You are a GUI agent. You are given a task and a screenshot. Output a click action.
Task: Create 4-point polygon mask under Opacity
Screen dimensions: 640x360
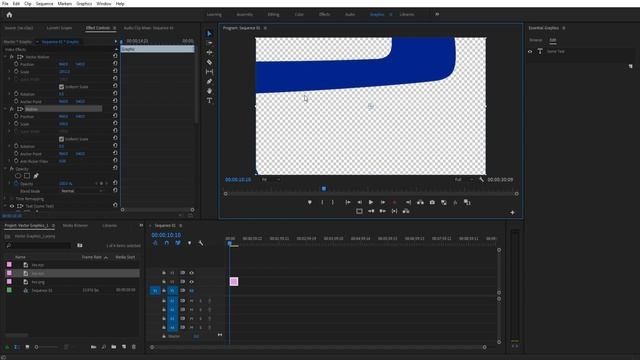pos(27,176)
